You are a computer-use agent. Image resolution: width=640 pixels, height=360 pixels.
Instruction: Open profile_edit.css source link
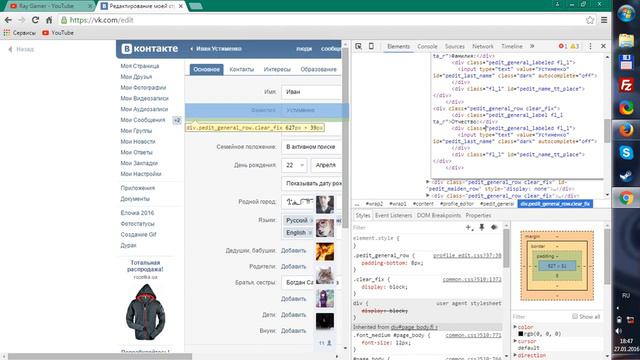(467, 256)
